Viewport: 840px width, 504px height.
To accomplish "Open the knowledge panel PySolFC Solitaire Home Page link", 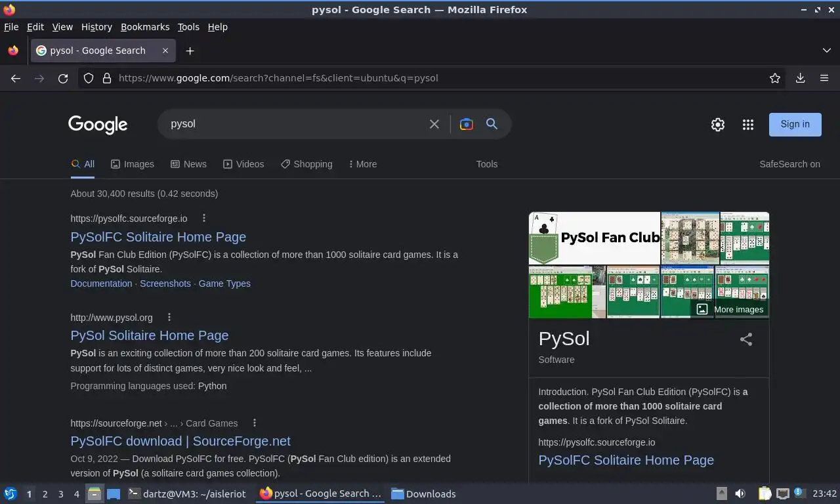I will pyautogui.click(x=626, y=460).
